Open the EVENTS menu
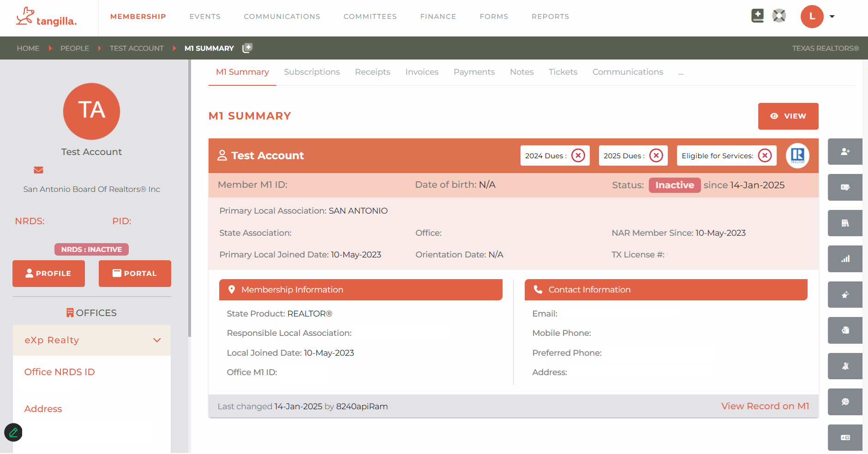 tap(205, 17)
